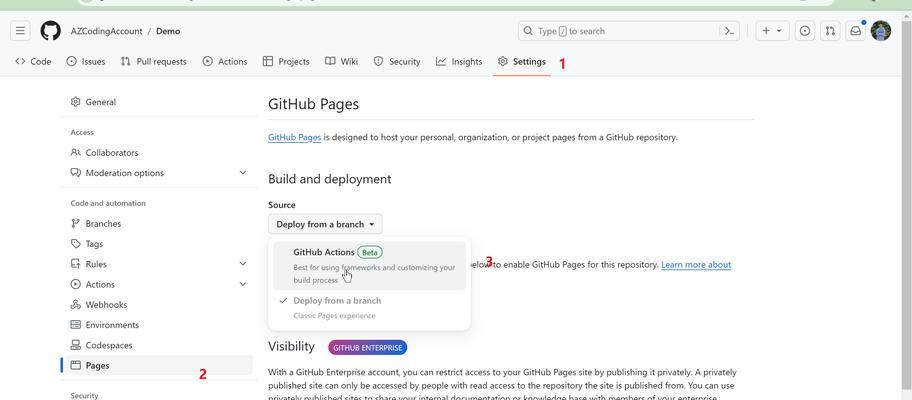The height and width of the screenshot is (400, 912).
Task: Select Pages in the settings sidebar
Action: (156, 365)
